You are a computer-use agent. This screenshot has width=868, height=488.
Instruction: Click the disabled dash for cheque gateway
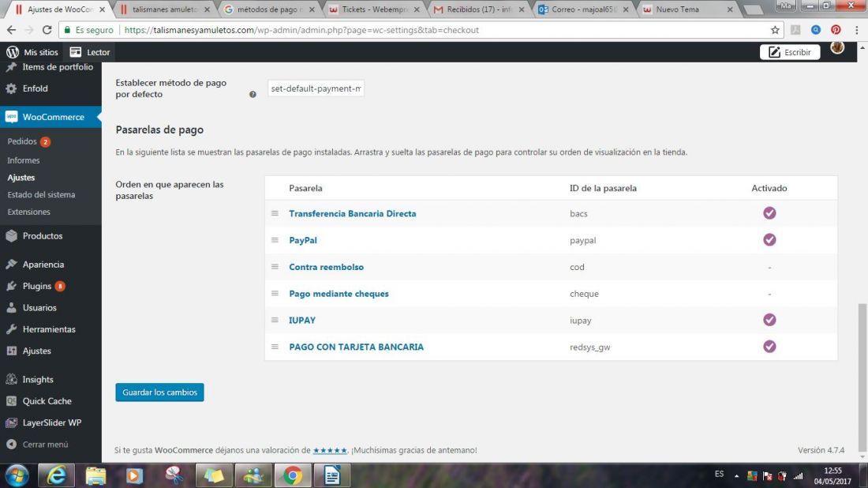pyautogui.click(x=769, y=294)
